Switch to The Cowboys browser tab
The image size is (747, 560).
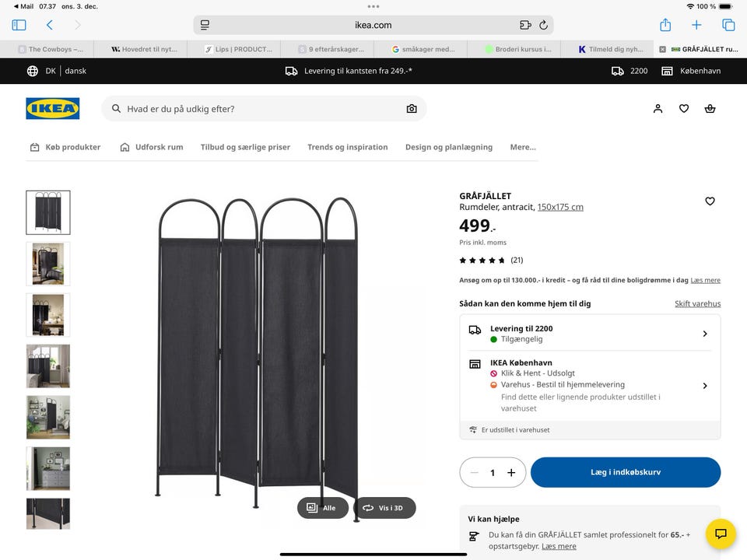[x=51, y=49]
